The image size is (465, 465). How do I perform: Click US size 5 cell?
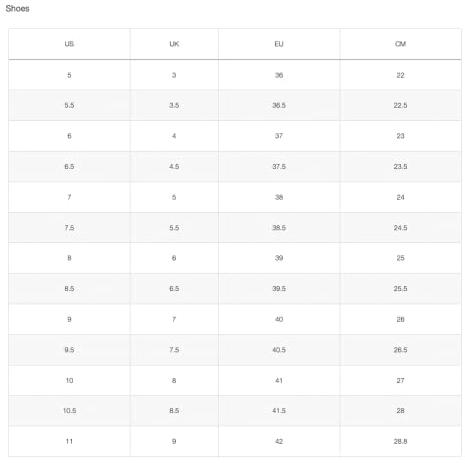(69, 75)
